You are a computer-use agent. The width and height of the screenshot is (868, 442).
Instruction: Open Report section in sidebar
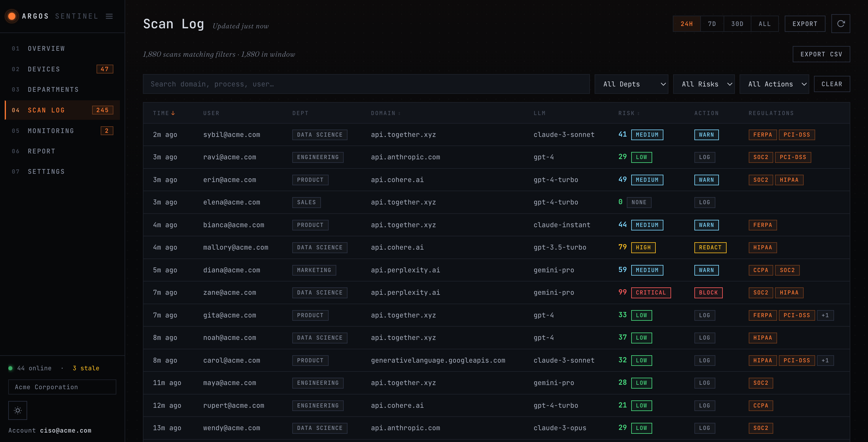click(62, 151)
